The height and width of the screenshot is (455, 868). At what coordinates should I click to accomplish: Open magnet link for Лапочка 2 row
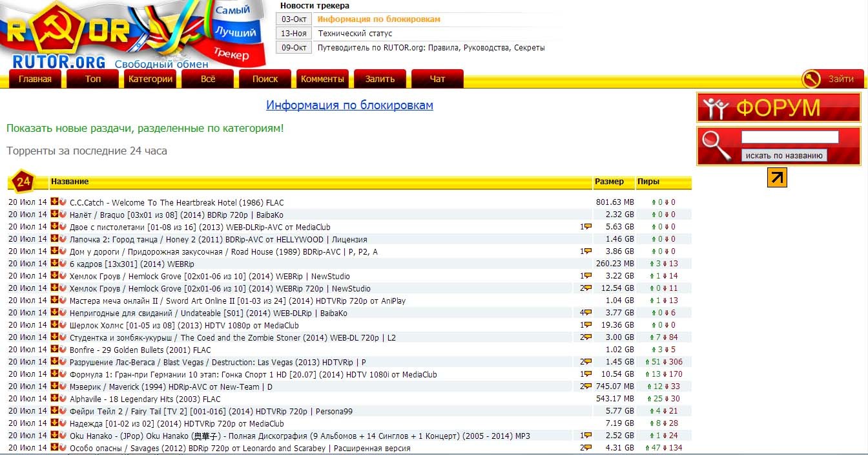pyautogui.click(x=63, y=239)
